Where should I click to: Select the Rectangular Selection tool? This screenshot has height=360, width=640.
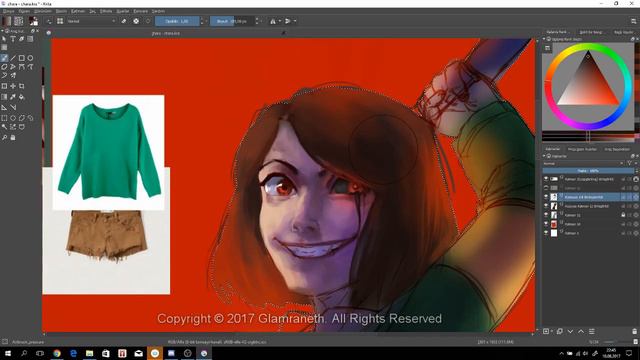[4, 118]
